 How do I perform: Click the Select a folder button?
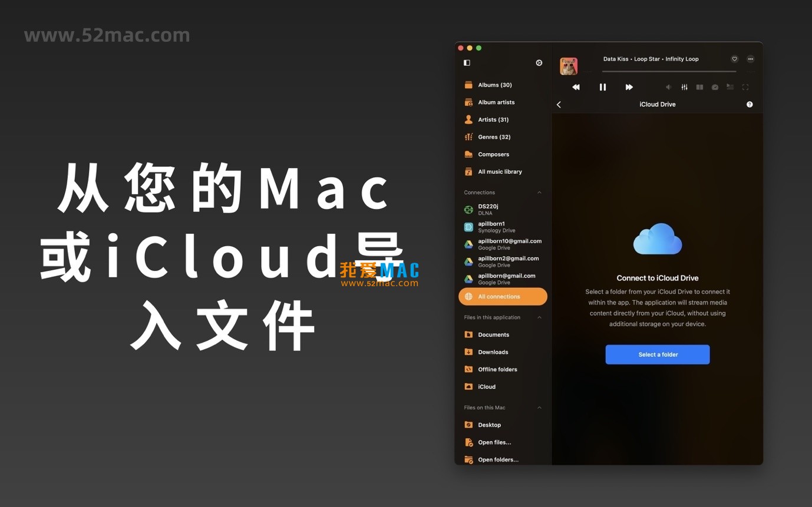click(x=658, y=354)
